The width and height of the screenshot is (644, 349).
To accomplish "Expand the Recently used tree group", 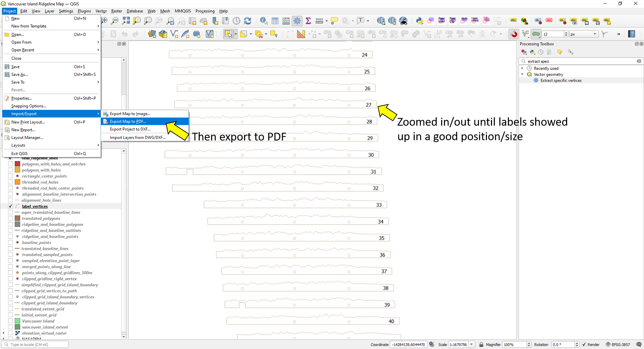I will coord(522,68).
